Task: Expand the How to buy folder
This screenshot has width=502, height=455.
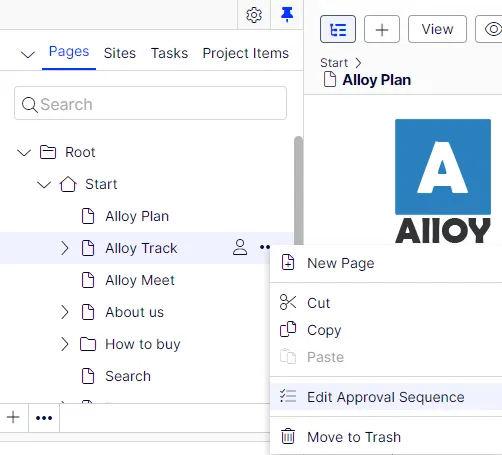Action: [x=65, y=344]
